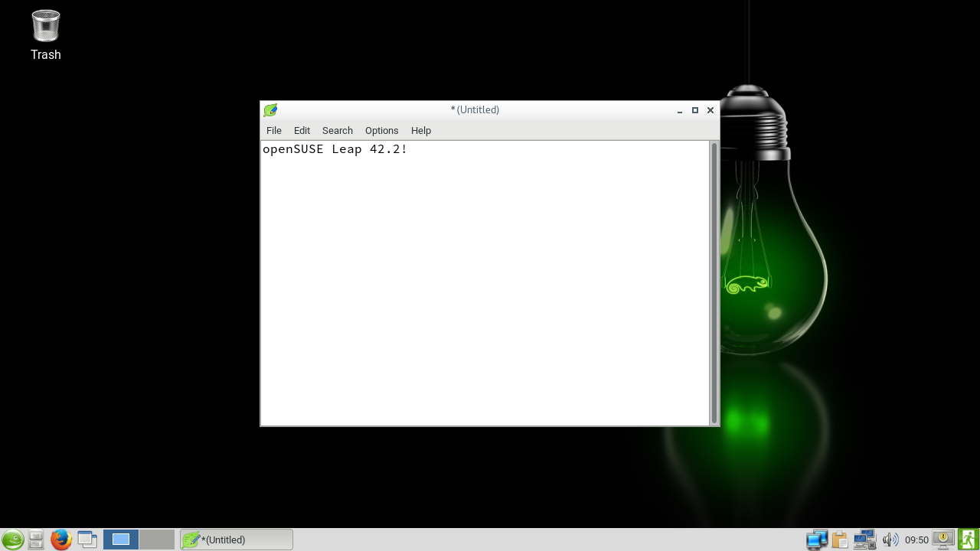Click the screen lock monitor icon
The image size is (980, 551).
[x=943, y=540]
